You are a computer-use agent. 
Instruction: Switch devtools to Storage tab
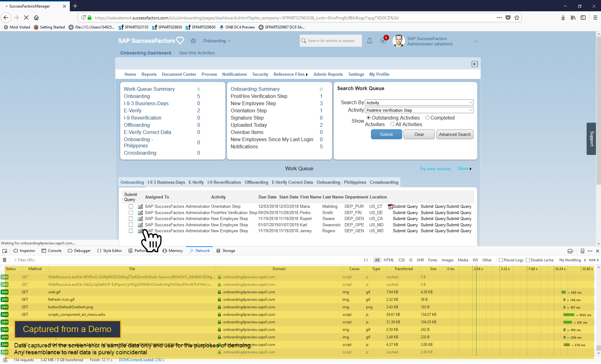click(226, 251)
